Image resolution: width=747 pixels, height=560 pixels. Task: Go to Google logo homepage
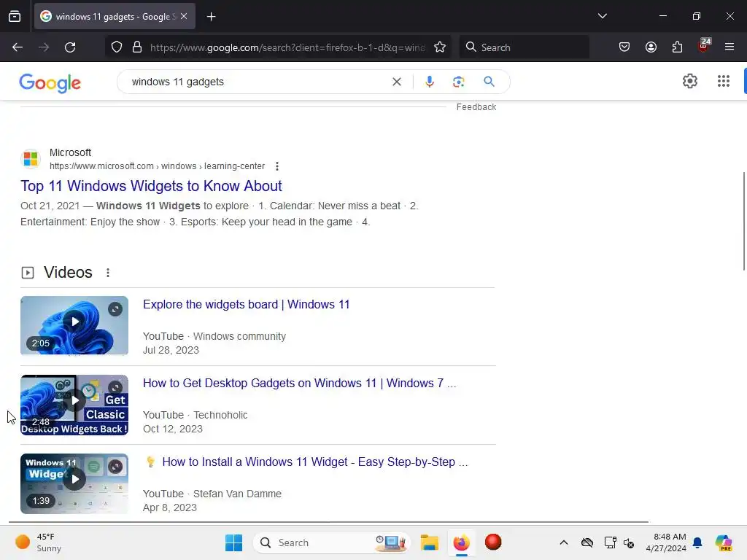point(50,83)
